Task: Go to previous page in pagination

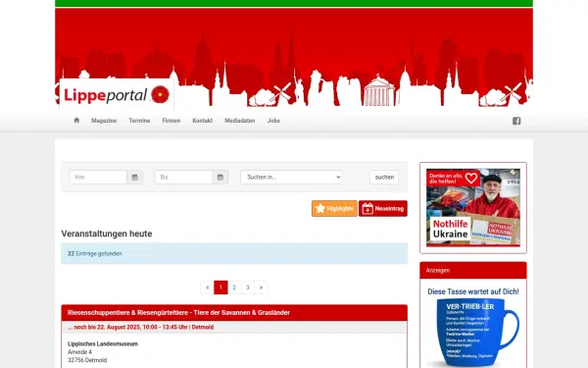Action: [208, 288]
